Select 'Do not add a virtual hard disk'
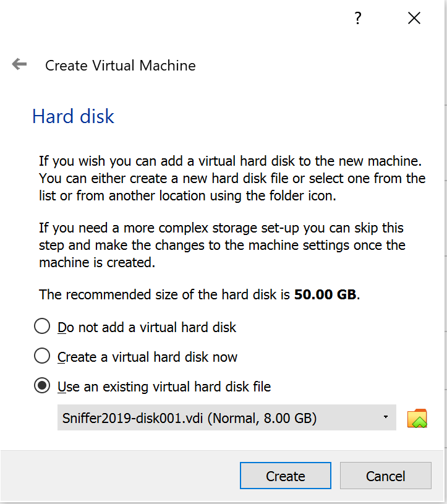 tap(135, 327)
